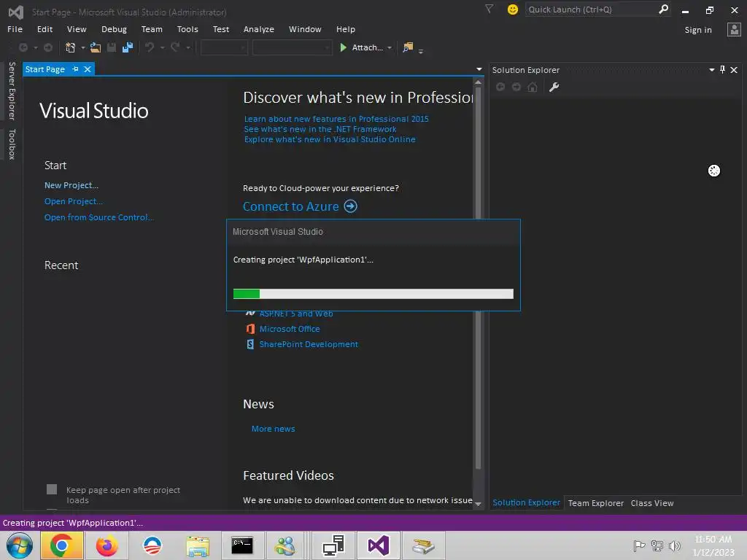Click the Visual Studio taskbar icon
Screen dimensions: 747x560
379,545
